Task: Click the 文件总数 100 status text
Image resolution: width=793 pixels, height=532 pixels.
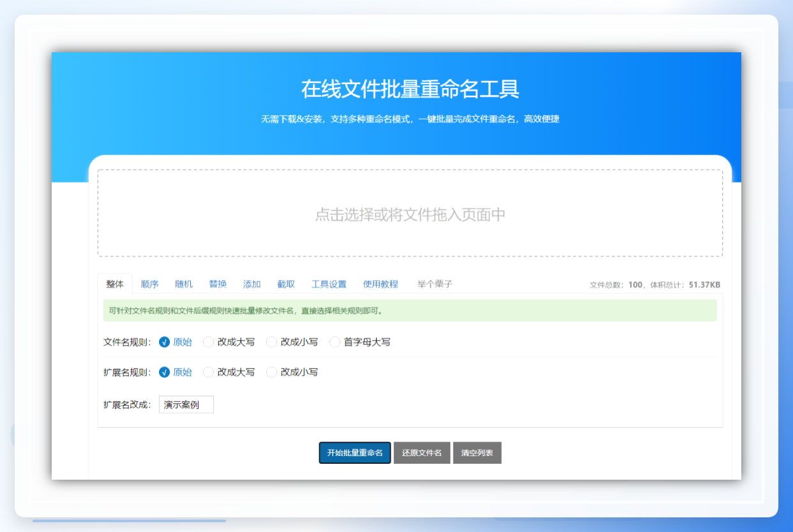Action: click(616, 285)
